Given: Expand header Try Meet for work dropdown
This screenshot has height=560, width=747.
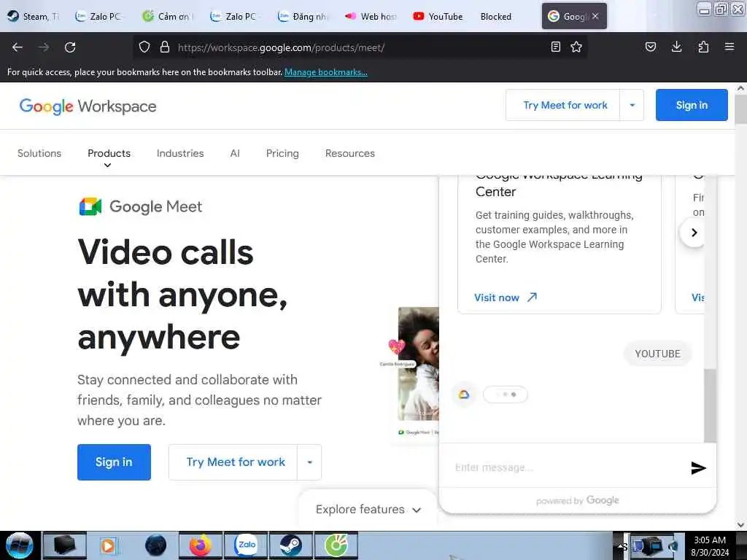Looking at the screenshot, I should (x=632, y=105).
